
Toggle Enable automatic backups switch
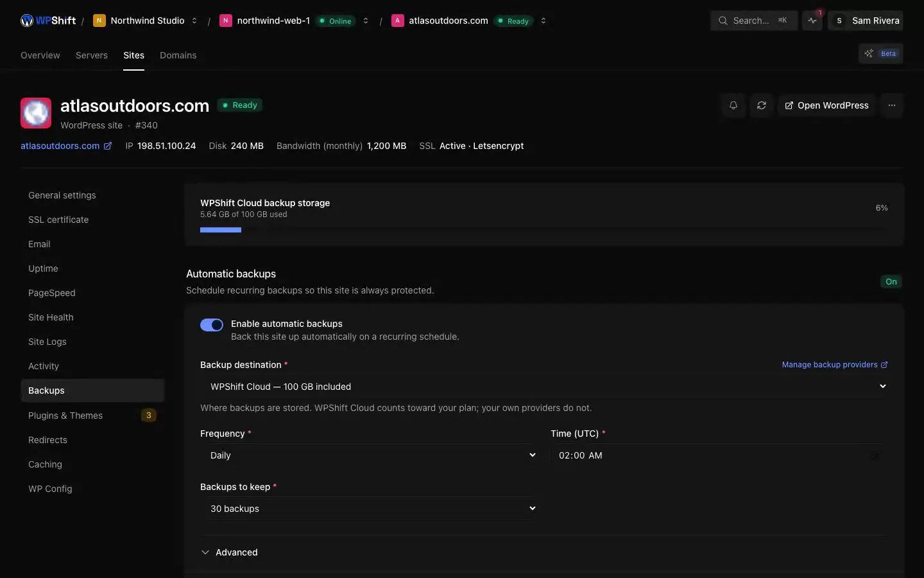212,325
